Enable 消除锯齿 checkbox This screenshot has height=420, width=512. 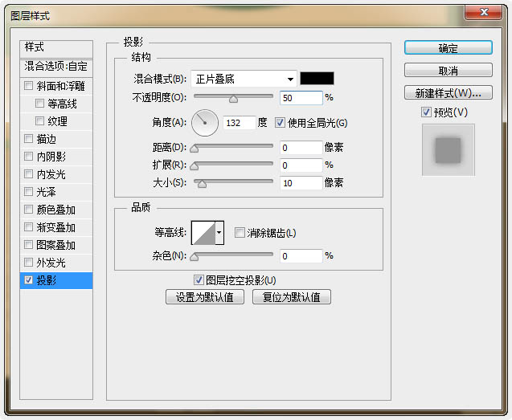coord(240,233)
